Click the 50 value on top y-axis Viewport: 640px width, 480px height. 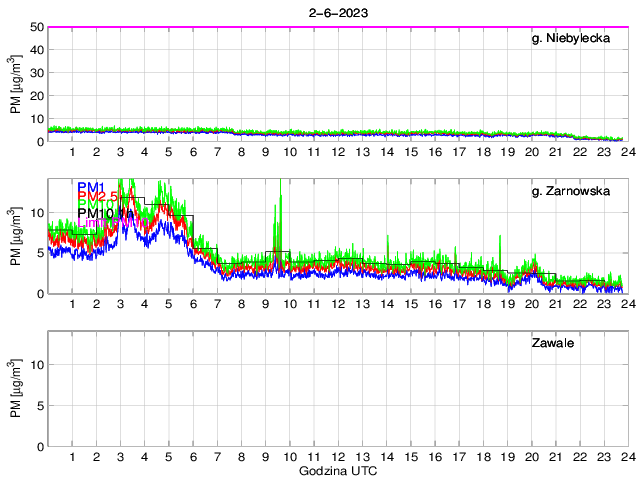tap(36, 27)
